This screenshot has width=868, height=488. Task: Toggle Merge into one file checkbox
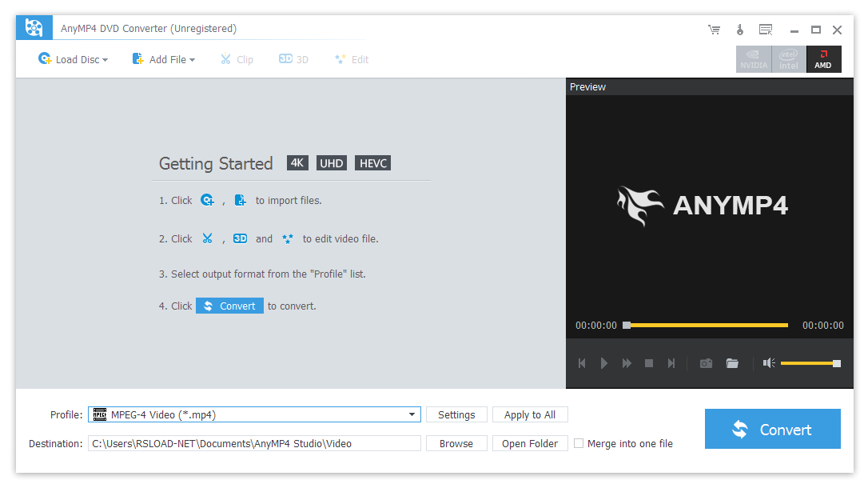point(579,443)
